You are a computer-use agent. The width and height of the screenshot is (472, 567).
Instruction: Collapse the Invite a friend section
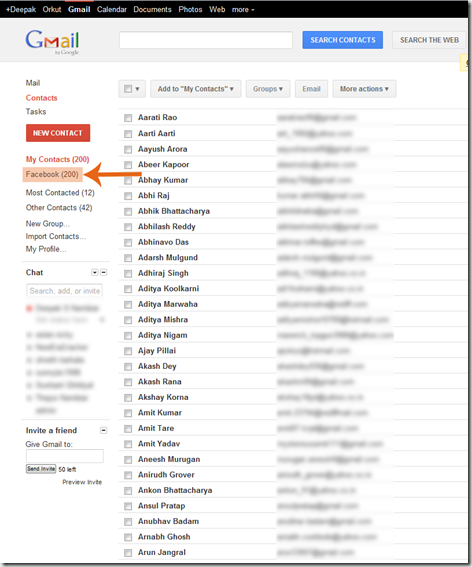point(103,430)
